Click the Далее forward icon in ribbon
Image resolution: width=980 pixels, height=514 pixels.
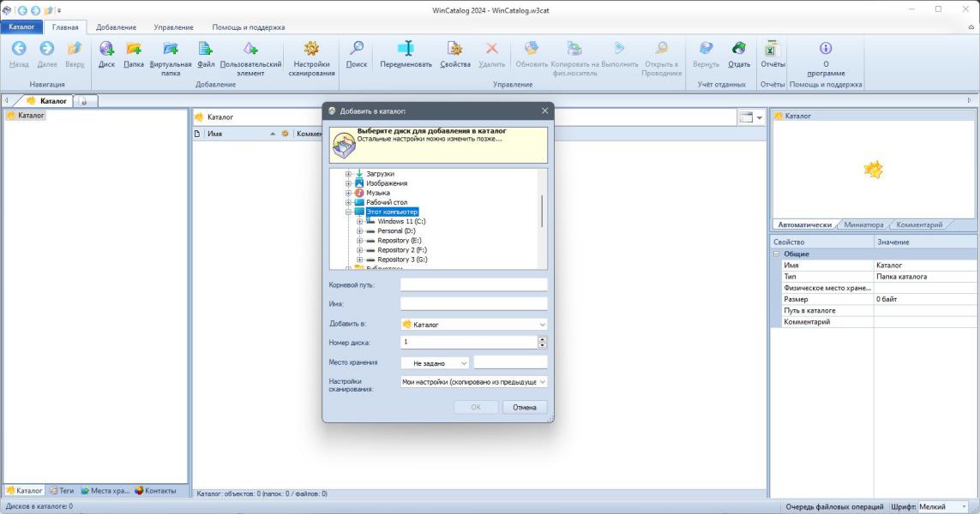tap(47, 48)
